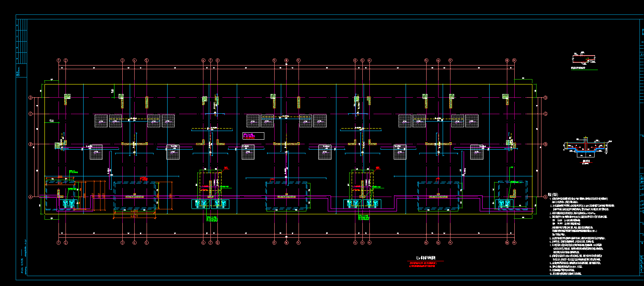Select the red subtitle note under the title
The width and height of the screenshot is (644, 286).
pyautogui.click(x=422, y=265)
